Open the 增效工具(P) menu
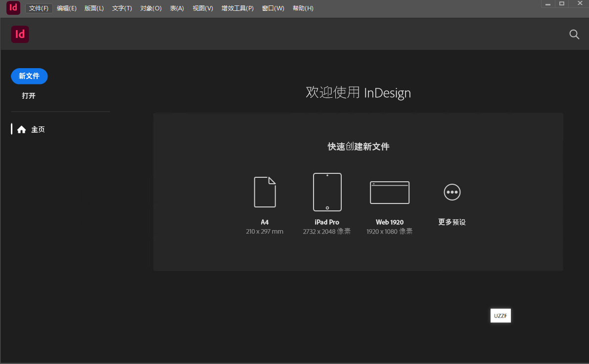589x364 pixels. [237, 8]
